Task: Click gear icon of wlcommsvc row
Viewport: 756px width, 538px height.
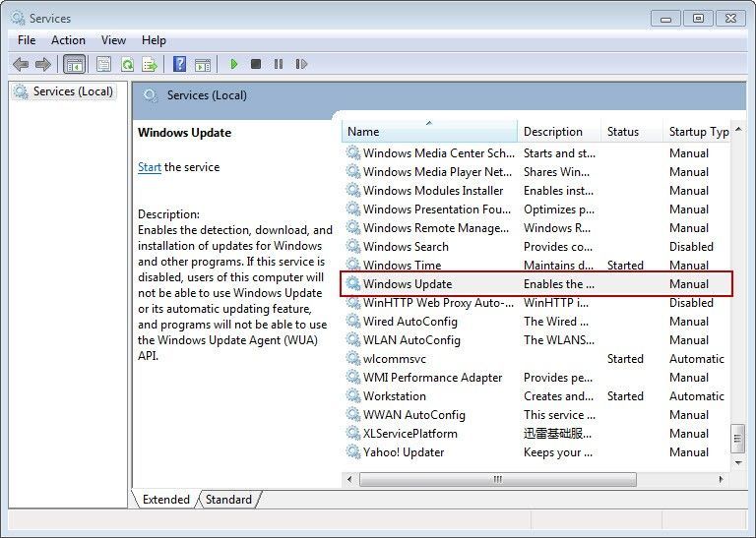Action: click(353, 358)
